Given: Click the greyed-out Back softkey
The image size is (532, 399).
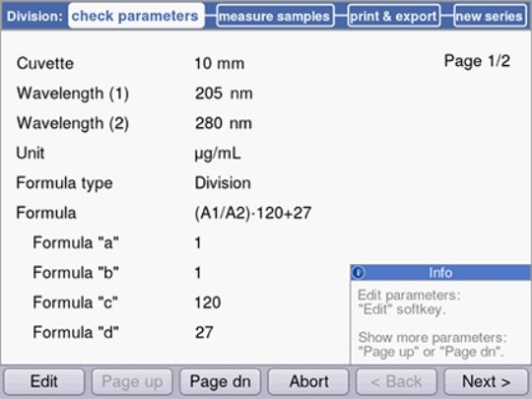Looking at the screenshot, I should 396,381.
